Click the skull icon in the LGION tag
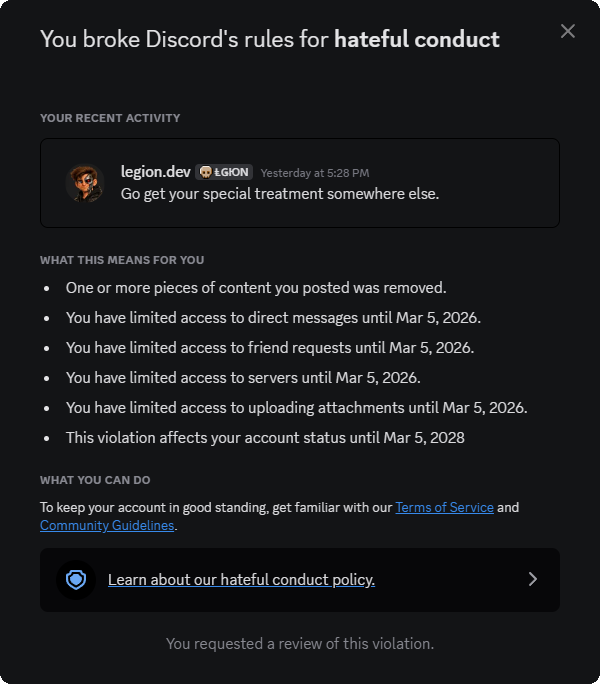This screenshot has width=600, height=684. 206,172
